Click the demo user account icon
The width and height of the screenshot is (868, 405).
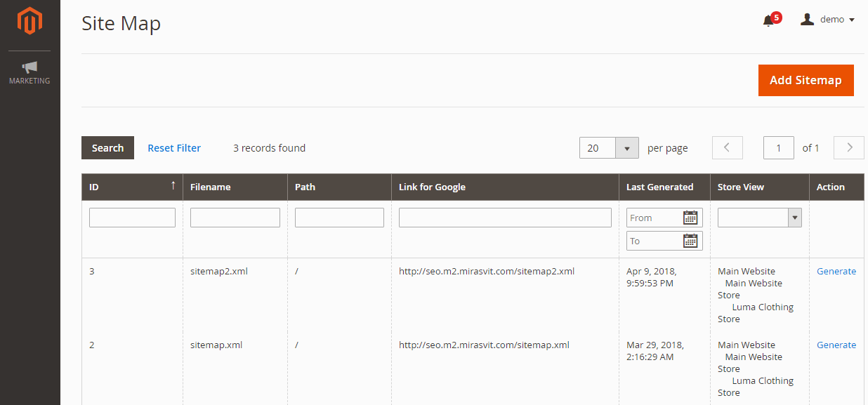point(808,20)
